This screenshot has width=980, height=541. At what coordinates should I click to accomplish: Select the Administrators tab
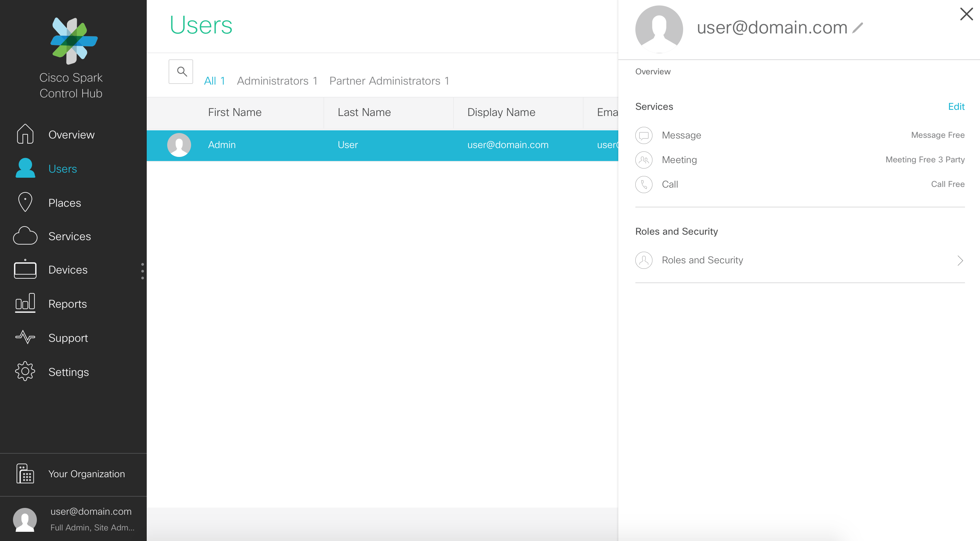pos(277,81)
